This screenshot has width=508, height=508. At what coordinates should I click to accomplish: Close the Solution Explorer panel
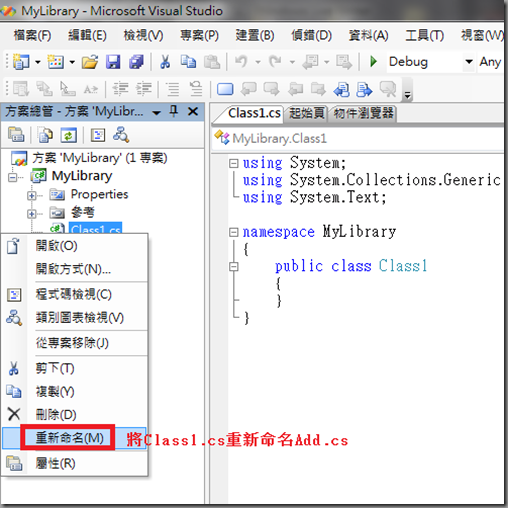193,111
